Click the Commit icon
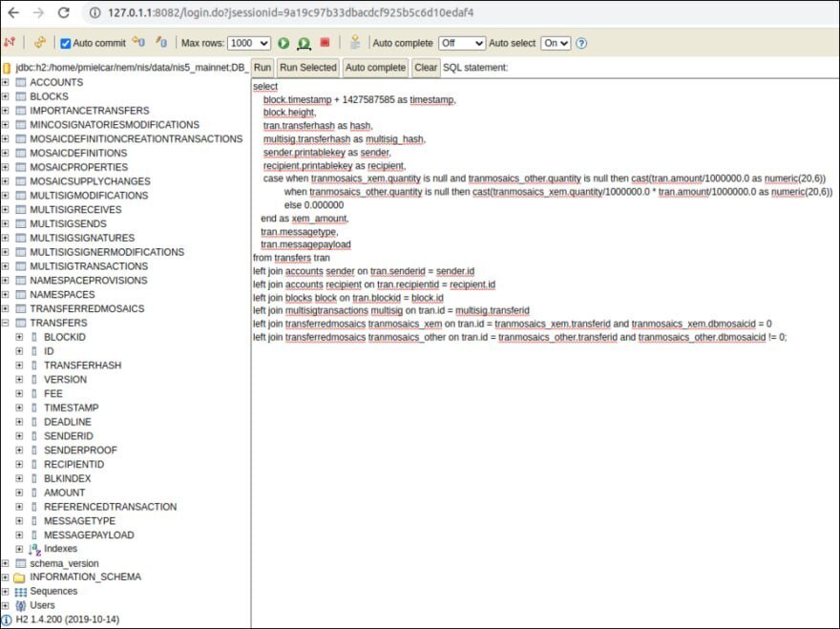Viewport: 840px width, 629px height. pos(138,42)
